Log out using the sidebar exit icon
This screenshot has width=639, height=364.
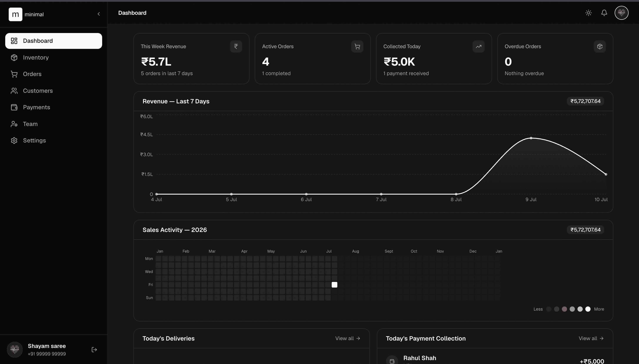94,349
